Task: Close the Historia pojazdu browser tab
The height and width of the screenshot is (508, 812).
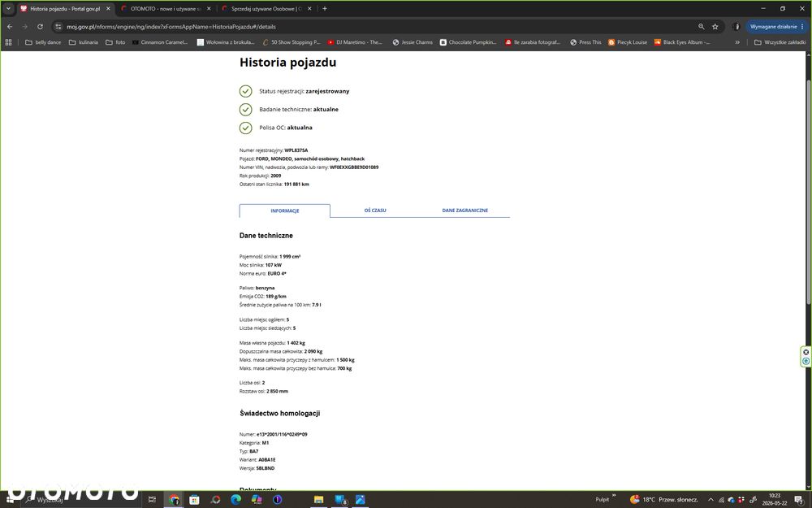Action: (x=108, y=8)
